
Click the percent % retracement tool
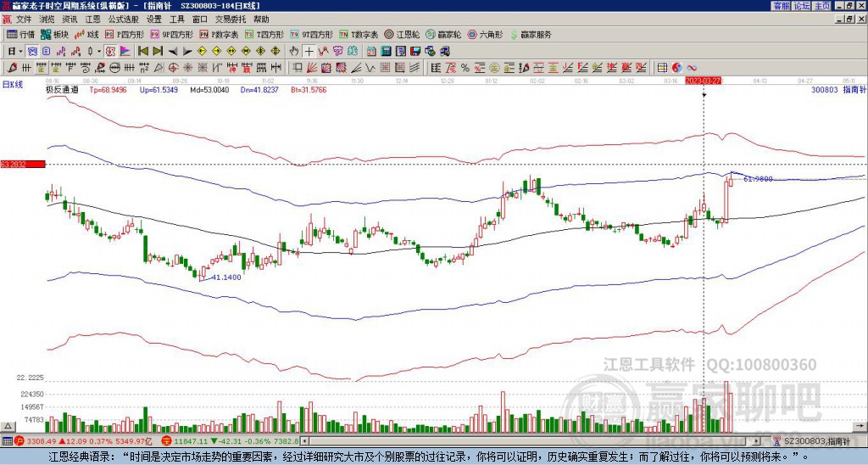pyautogui.click(x=465, y=68)
